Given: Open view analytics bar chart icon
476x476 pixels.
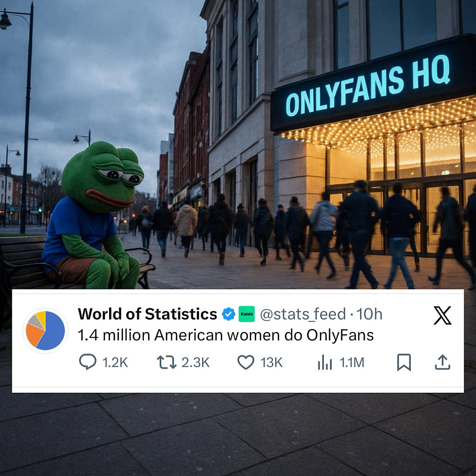Looking at the screenshot, I should tap(324, 362).
